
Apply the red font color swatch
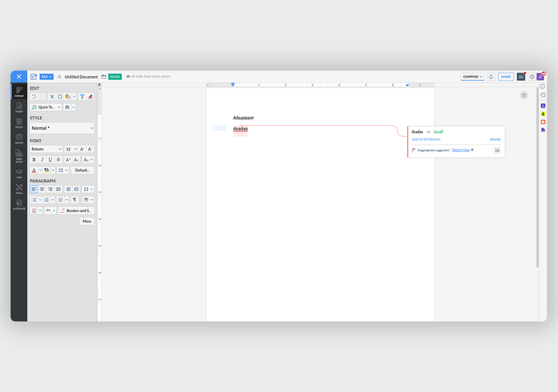(x=34, y=170)
